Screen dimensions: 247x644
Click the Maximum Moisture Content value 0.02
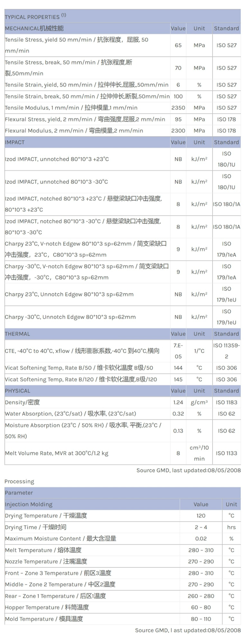[201, 539]
